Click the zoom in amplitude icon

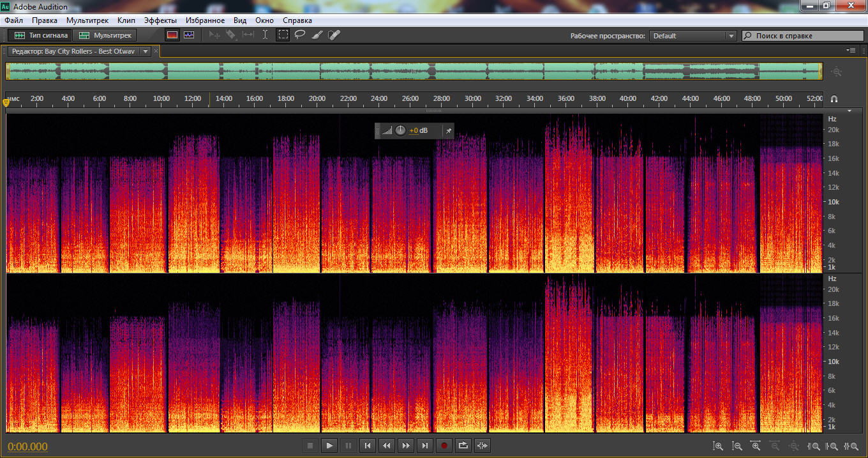coord(718,446)
